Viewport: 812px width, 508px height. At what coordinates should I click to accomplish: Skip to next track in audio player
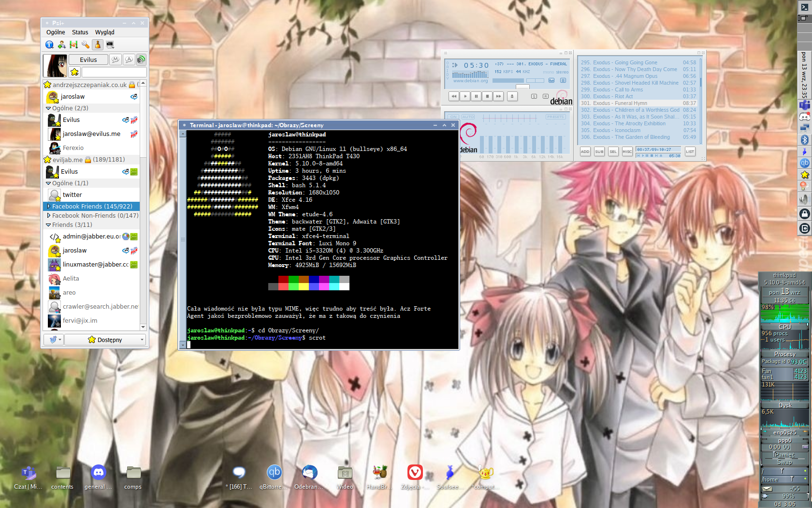[498, 96]
